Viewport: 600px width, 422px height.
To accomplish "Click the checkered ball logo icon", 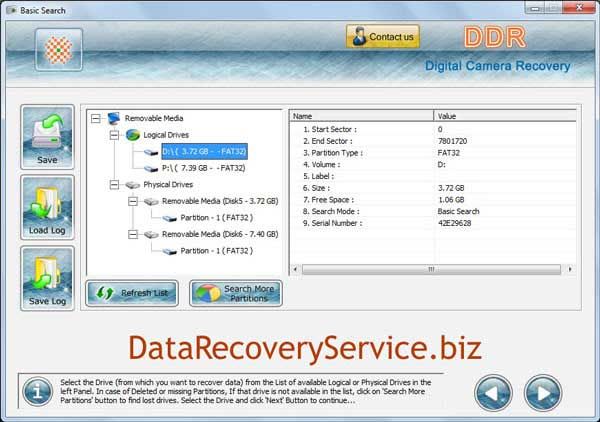I will pos(59,50).
